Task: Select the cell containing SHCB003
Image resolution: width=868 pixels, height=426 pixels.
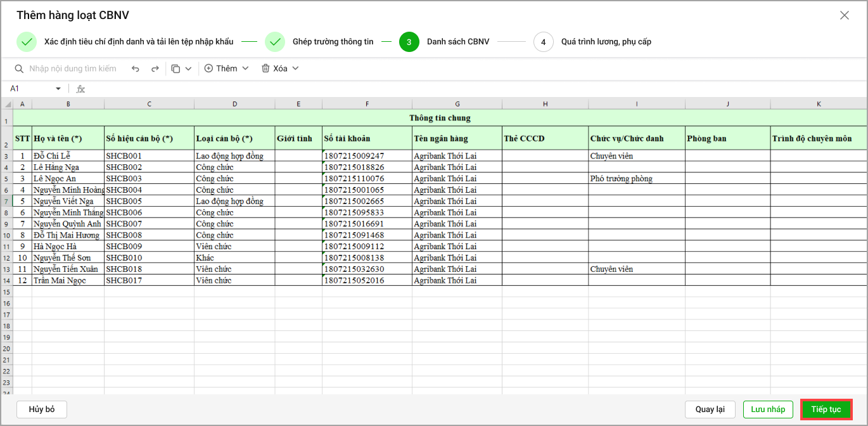Action: (x=149, y=179)
